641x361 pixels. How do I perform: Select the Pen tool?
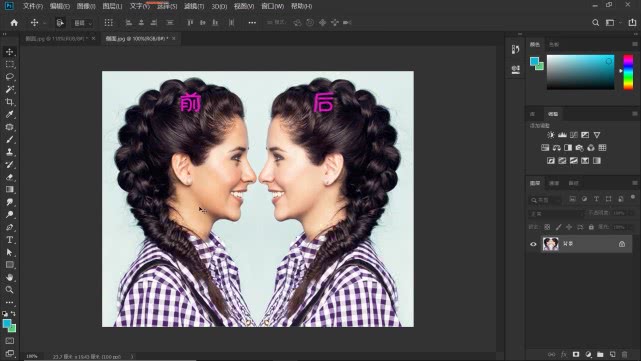[9, 227]
